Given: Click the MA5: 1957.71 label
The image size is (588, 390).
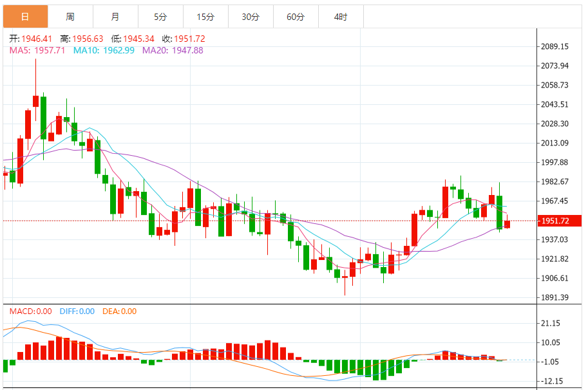Looking at the screenshot, I should click(37, 50).
